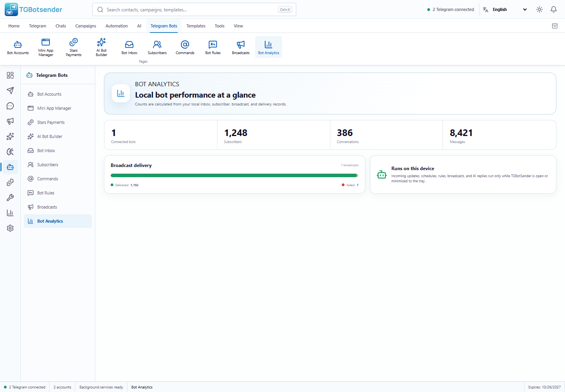The image size is (565, 392).
Task: Click the Broadcast delivery progress bar
Action: coord(235,176)
